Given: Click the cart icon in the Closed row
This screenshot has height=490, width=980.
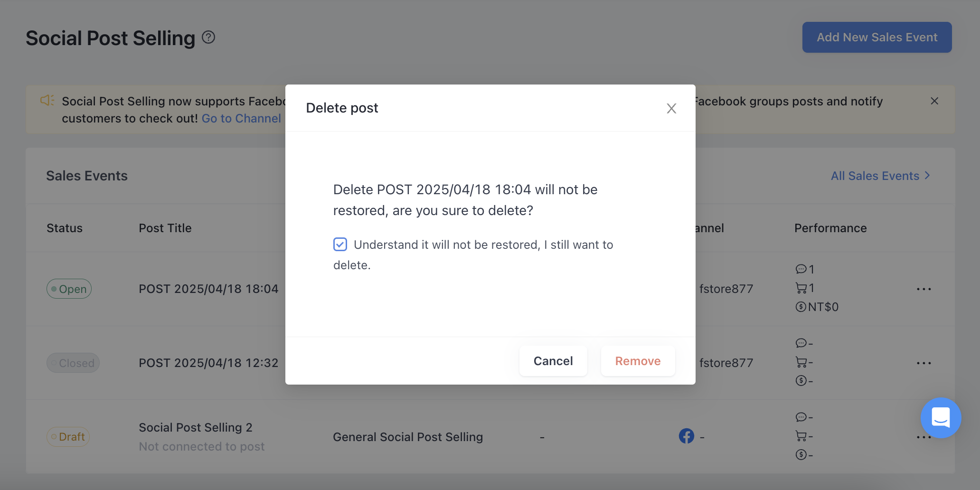Looking at the screenshot, I should tap(801, 362).
